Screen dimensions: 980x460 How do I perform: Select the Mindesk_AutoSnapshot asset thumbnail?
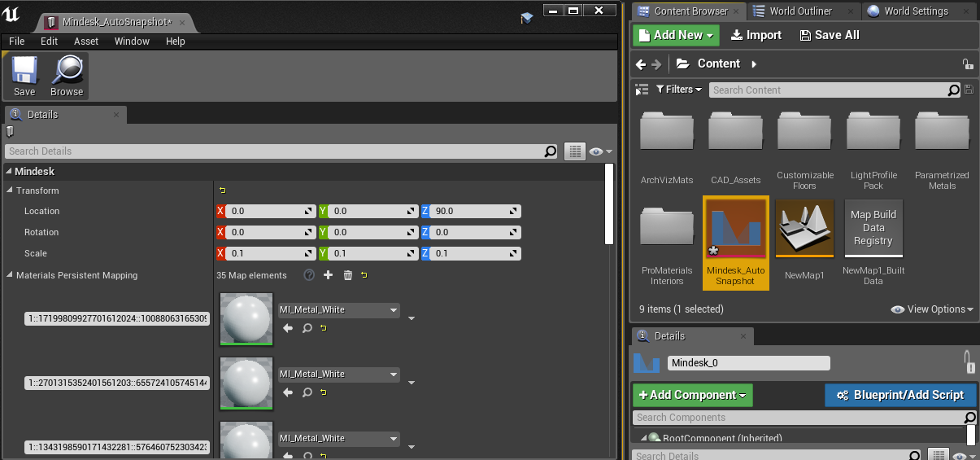tap(736, 228)
